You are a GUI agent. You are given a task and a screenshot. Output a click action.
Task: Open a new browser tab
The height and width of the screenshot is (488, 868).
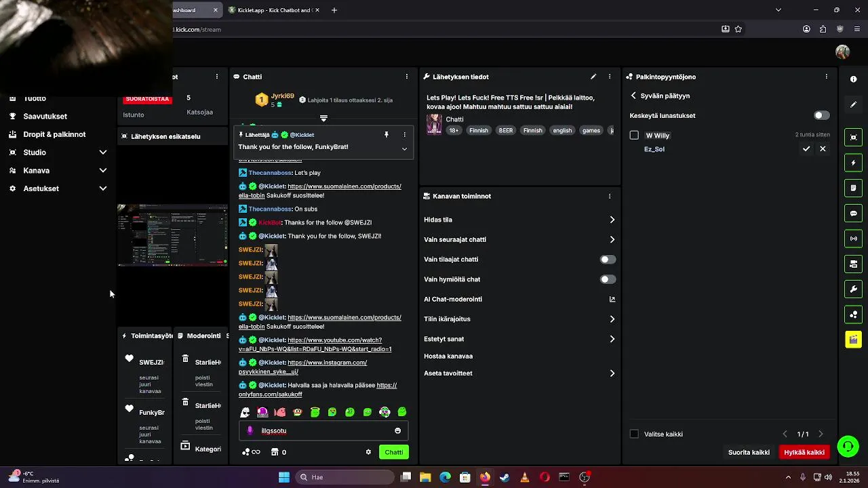tap(334, 10)
